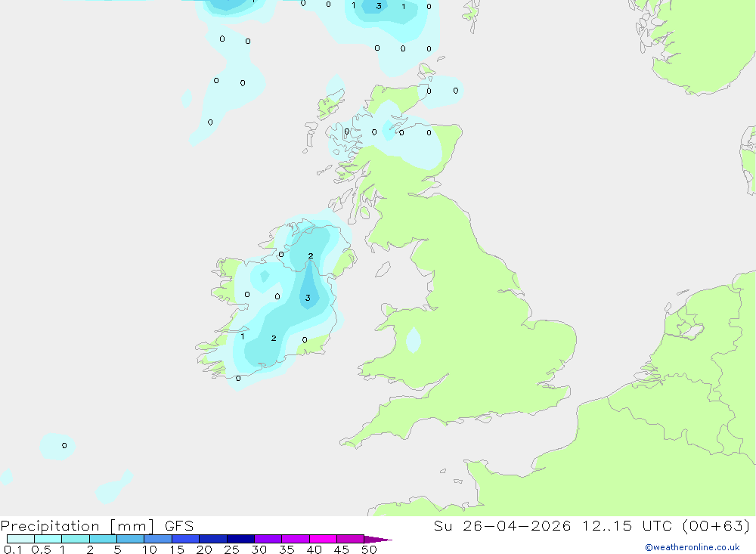Click the '3' precipitation value over eastern Ireland

click(x=308, y=298)
